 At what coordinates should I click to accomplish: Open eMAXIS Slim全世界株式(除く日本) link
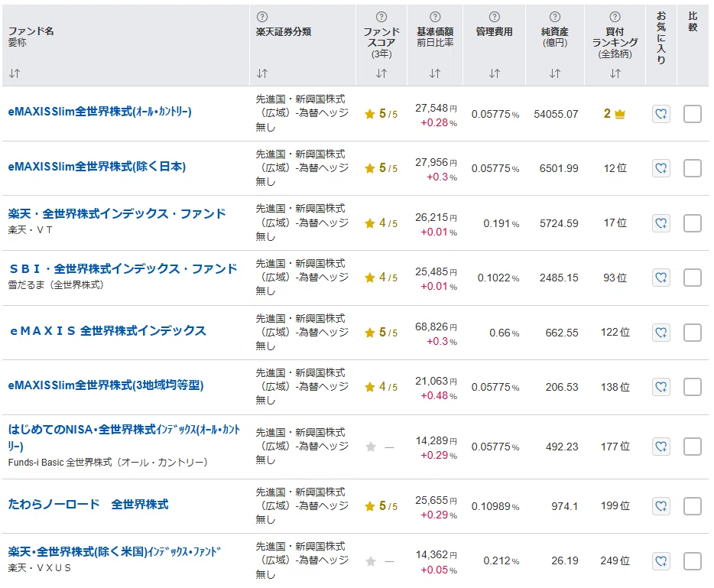(97, 166)
